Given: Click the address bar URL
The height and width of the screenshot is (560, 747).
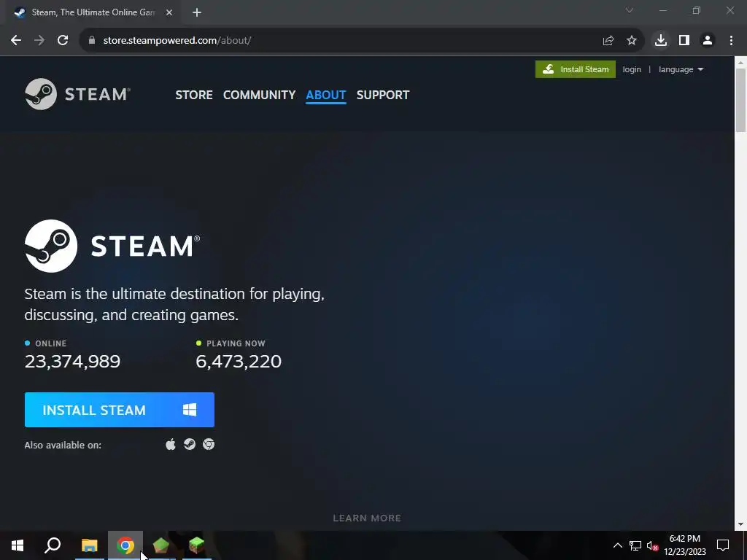Looking at the screenshot, I should point(177,41).
